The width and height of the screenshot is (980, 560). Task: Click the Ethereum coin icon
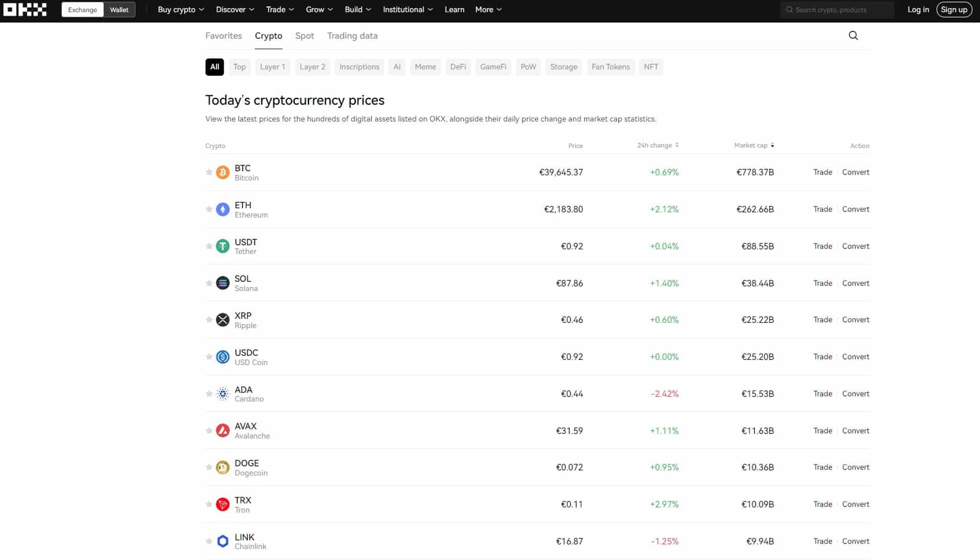(223, 209)
